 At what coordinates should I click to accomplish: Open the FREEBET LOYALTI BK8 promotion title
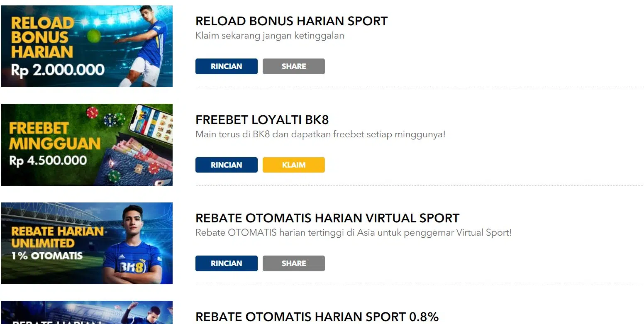[x=262, y=119]
